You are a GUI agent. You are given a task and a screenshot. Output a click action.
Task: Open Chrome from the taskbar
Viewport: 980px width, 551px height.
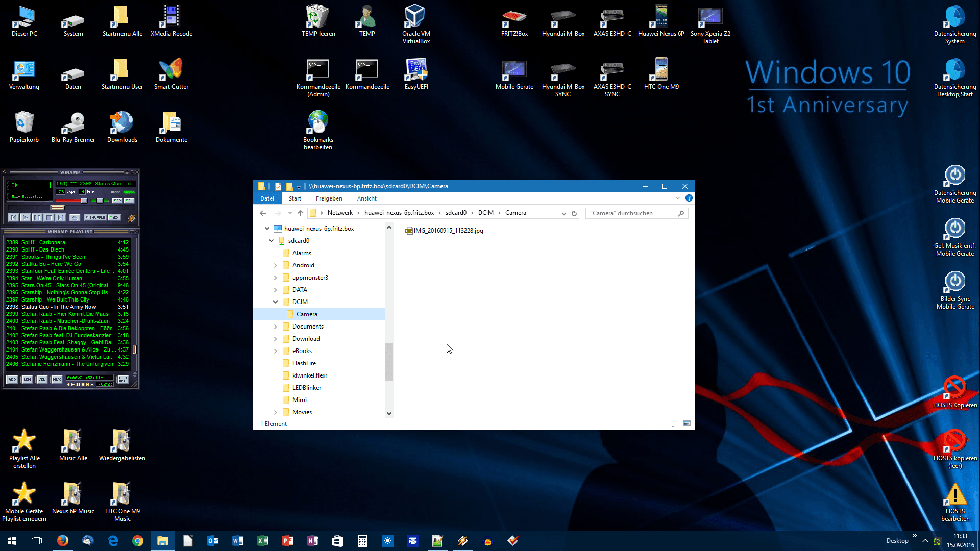tap(138, 541)
